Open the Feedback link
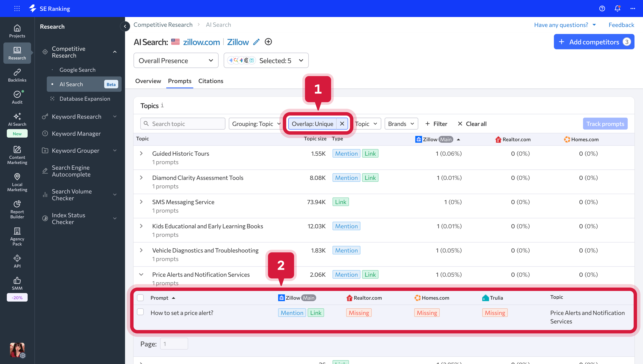Screen dimensions: 643x364 coord(621,25)
